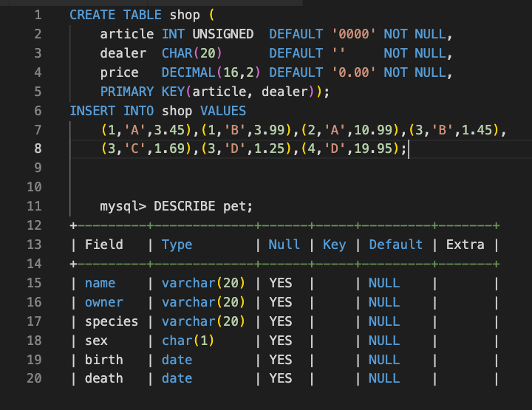The width and height of the screenshot is (532, 410).
Task: Click PRIMARY keyword on line 5
Action: [x=127, y=92]
